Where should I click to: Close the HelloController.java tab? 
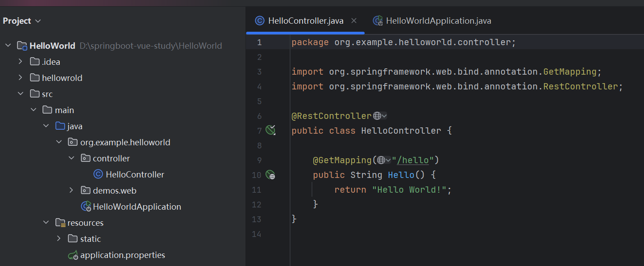354,21
